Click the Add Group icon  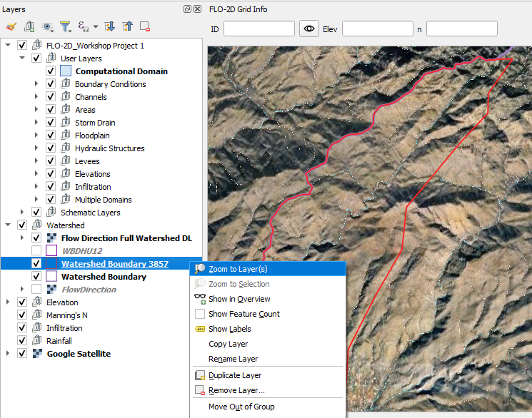coord(29,27)
